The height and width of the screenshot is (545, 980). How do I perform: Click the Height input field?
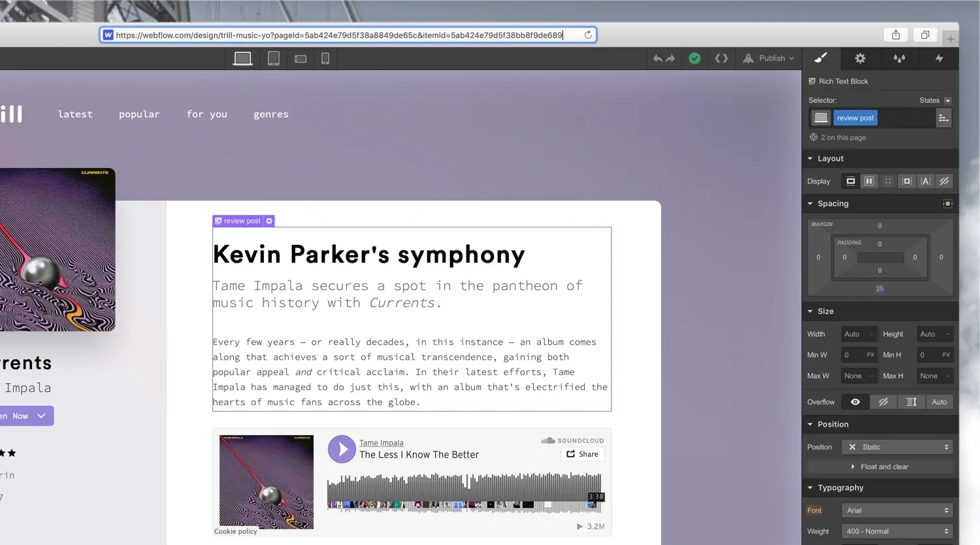(x=935, y=334)
